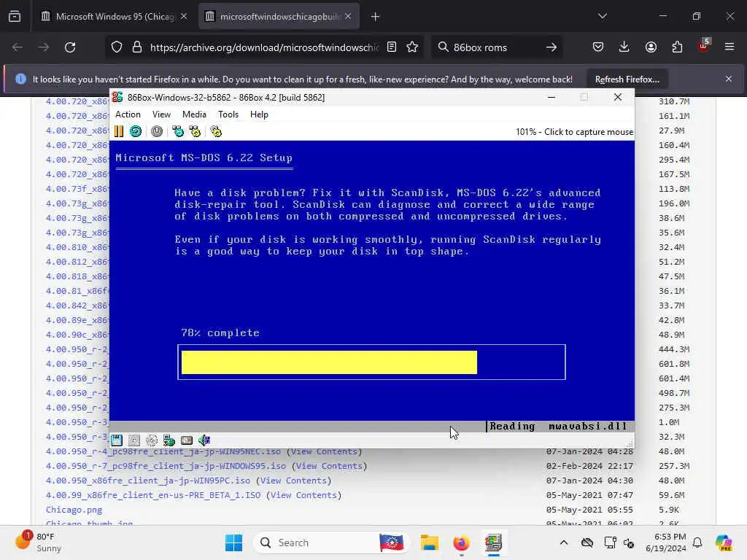Open the Save to Pocket icon
This screenshot has width=747, height=560.
[598, 47]
